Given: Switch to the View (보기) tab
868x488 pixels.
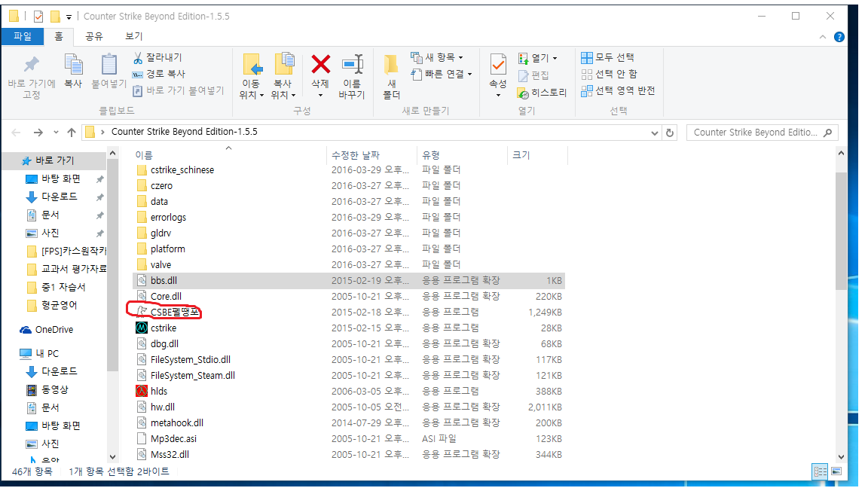Looking at the screenshot, I should (x=133, y=36).
